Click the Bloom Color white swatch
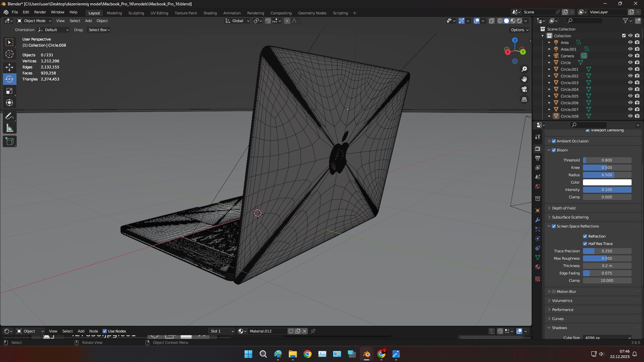 (607, 182)
